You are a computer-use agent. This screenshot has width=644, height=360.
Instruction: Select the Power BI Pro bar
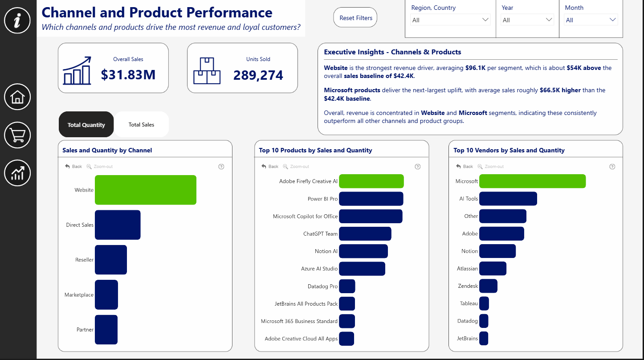tap(371, 199)
